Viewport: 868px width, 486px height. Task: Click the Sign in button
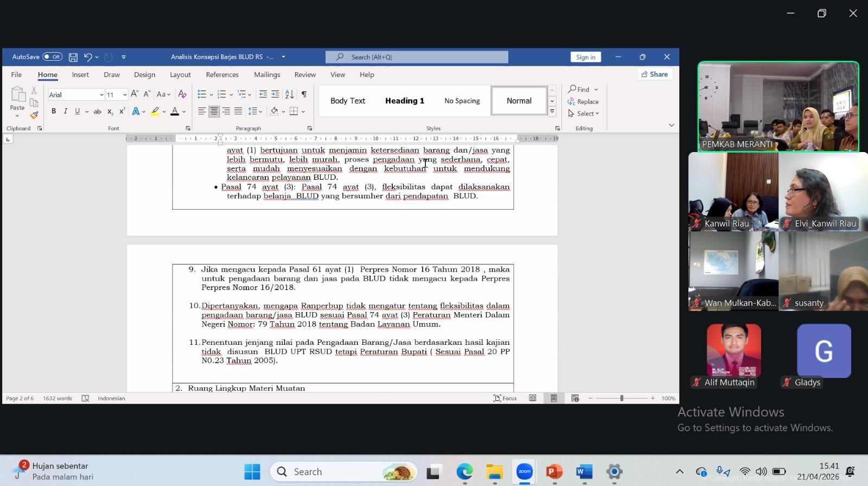coord(585,57)
